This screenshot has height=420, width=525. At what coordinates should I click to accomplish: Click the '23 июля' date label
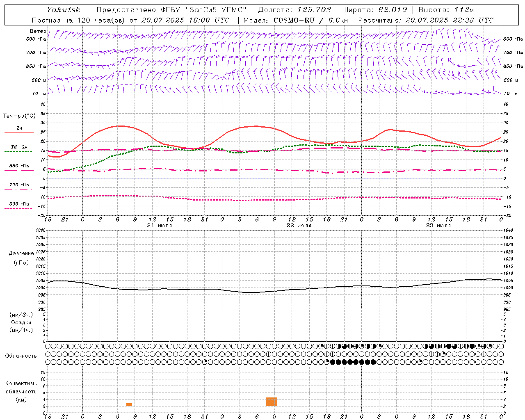(x=438, y=226)
